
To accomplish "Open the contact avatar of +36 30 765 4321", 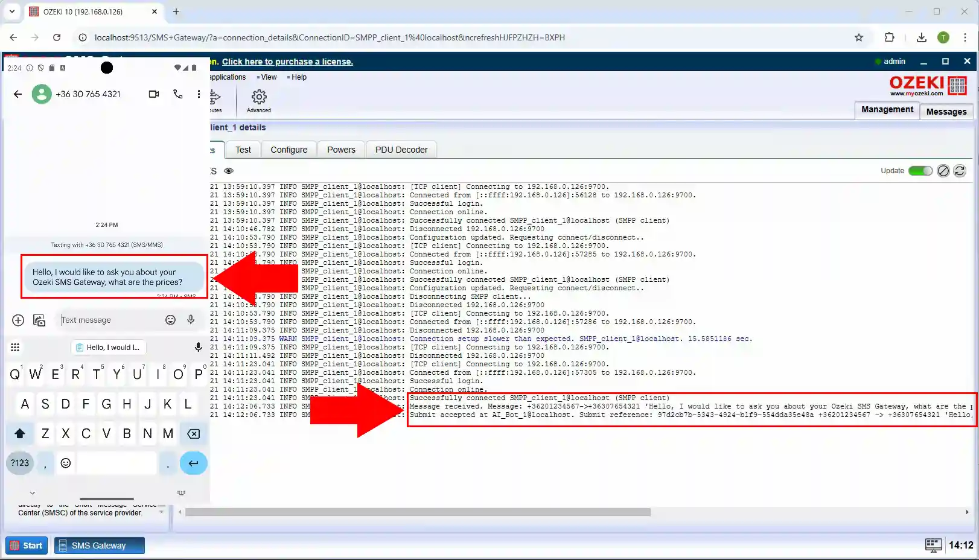I will coord(42,94).
